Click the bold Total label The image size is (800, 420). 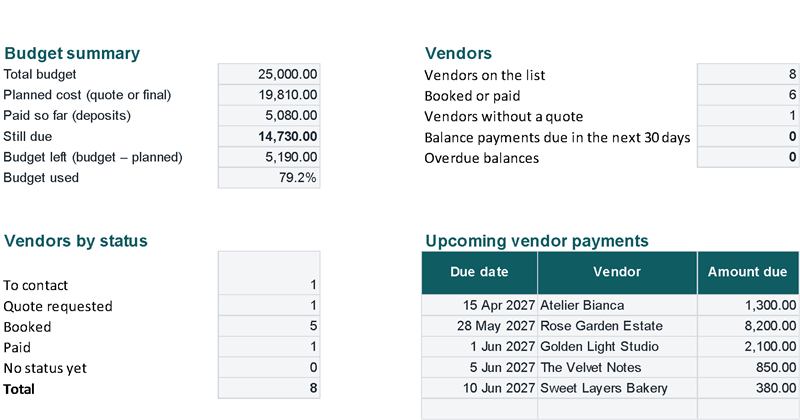coord(19,389)
